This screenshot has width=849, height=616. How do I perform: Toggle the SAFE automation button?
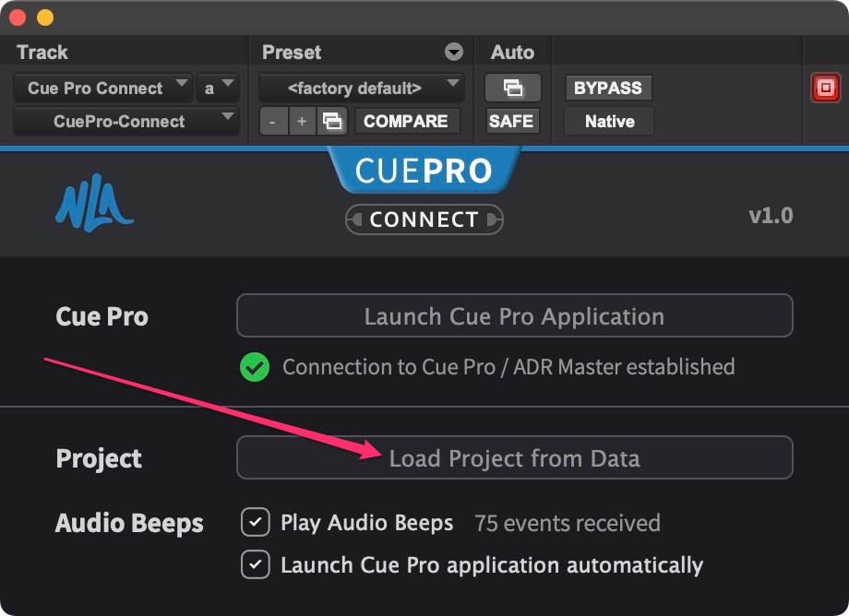coord(511,121)
